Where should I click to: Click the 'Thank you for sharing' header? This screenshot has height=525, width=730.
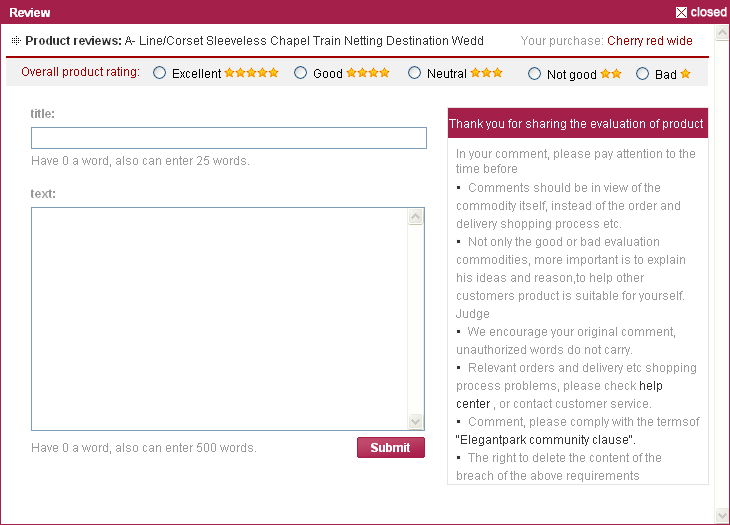578,123
